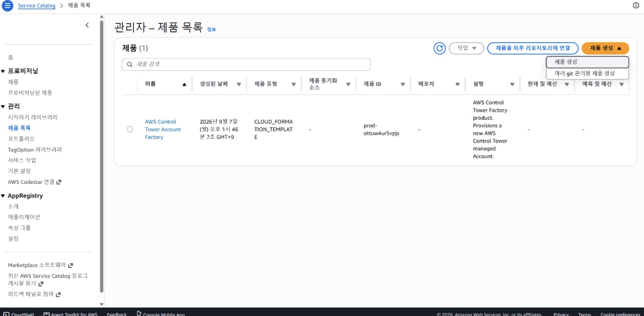
Task: Open 속성 그룹 under AppRegistry
Action: point(19,228)
